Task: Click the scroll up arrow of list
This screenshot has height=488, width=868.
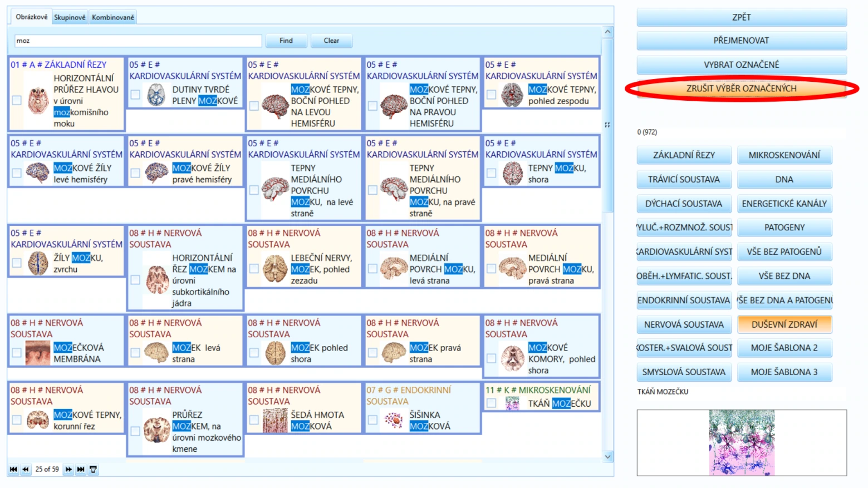Action: (608, 32)
